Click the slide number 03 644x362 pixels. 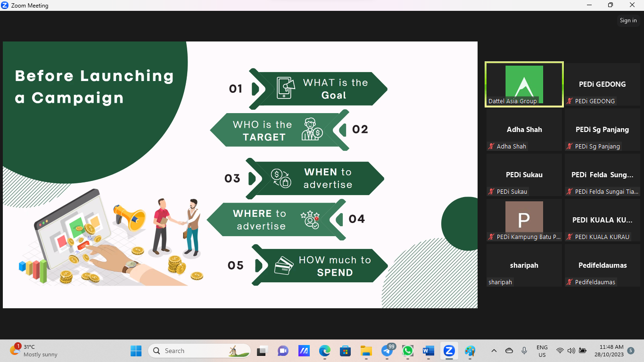[x=232, y=179]
